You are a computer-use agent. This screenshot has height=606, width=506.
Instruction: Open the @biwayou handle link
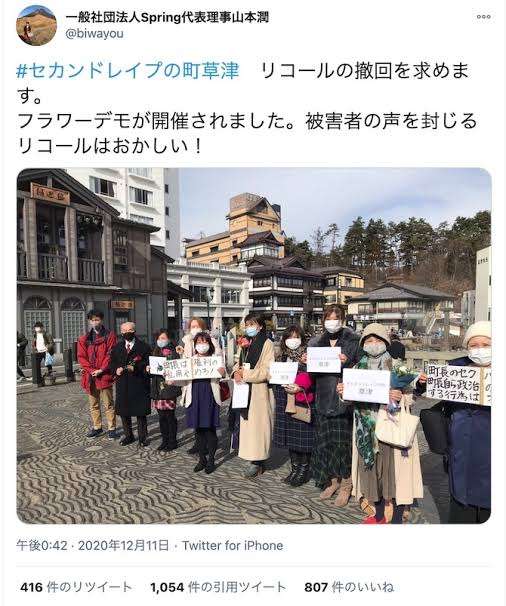94,34
